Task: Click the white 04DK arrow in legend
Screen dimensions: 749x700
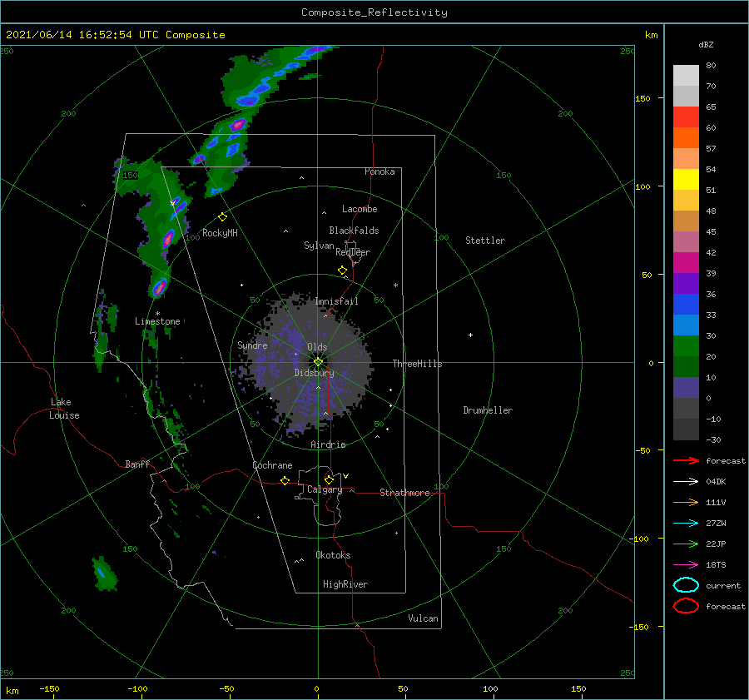Action: (x=686, y=481)
